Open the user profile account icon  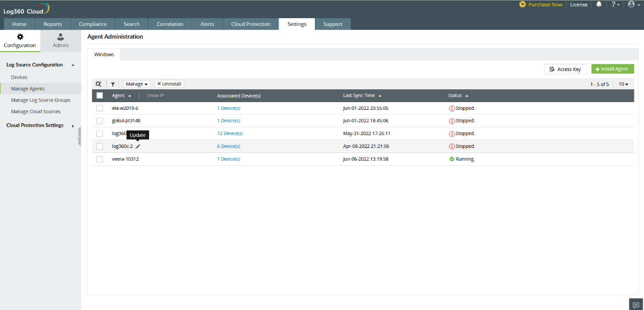(633, 5)
